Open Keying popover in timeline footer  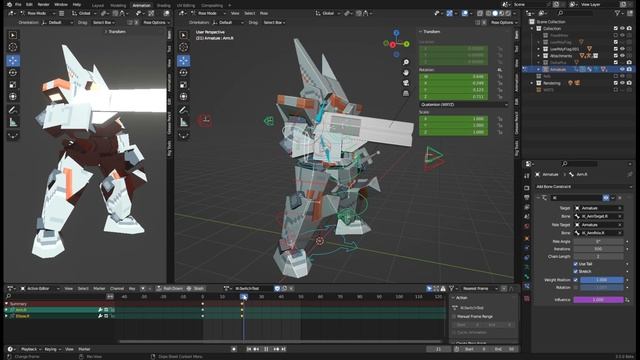click(52, 349)
